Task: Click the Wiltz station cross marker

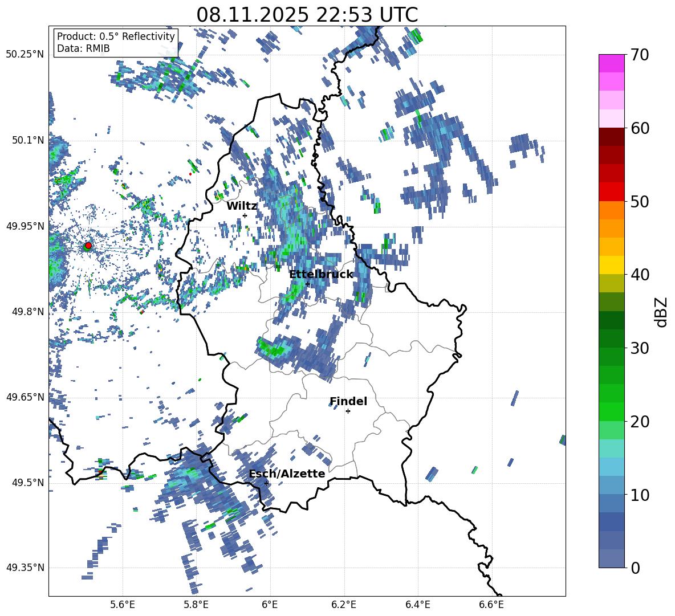Action: point(245,215)
